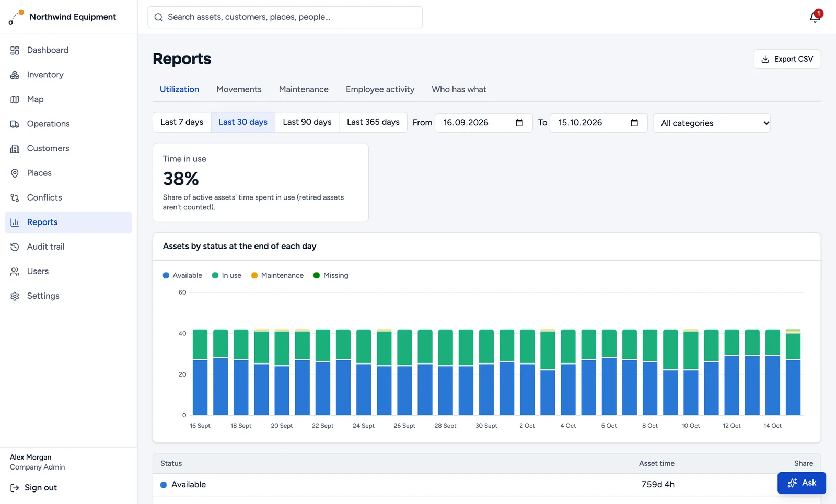The height and width of the screenshot is (504, 836).
Task: Click the Ask assistant button
Action: [802, 483]
